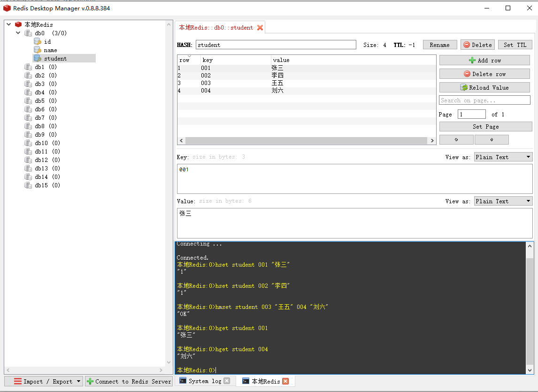538x392 pixels.
Task: Click the Redis Desktop Manager title bar logo
Action: click(x=7, y=8)
